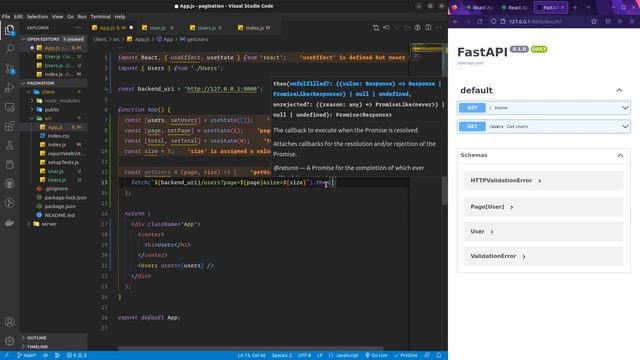Switch to the index.js editor tab
The width and height of the screenshot is (640, 360).
coord(254,28)
